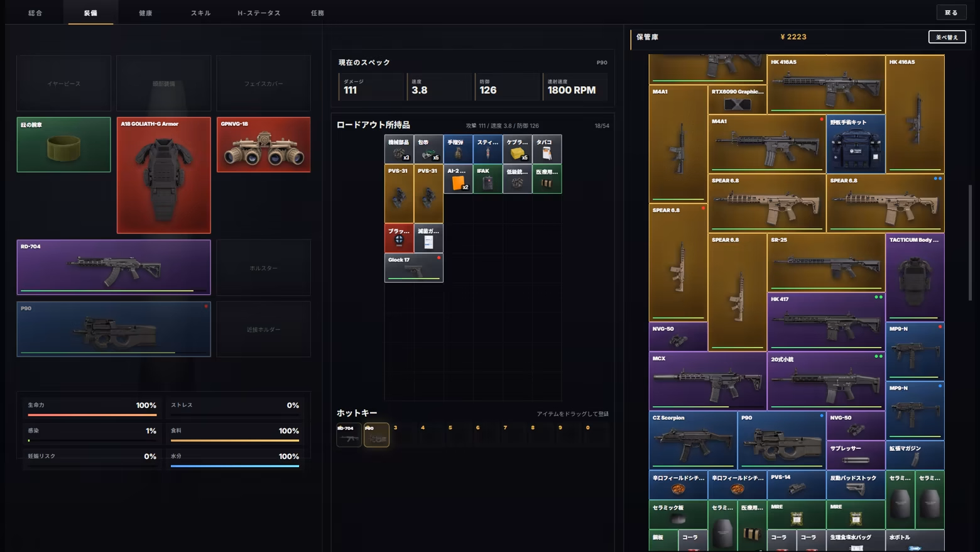The width and height of the screenshot is (980, 552).
Task: Select the 水ボトル water bottle in storage
Action: click(x=915, y=541)
